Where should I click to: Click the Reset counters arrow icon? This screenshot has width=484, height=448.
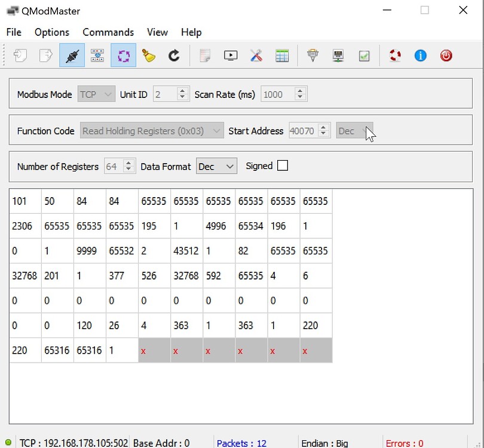174,56
